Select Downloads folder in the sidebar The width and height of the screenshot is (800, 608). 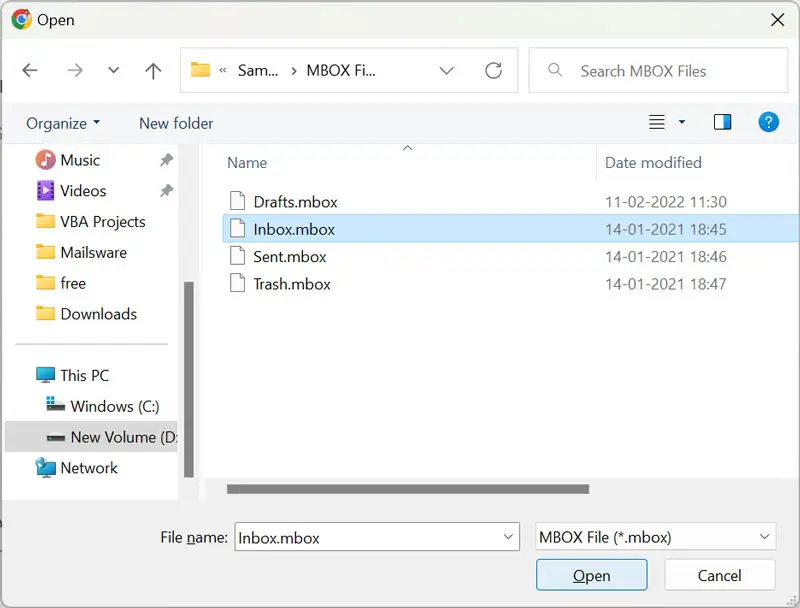98,314
